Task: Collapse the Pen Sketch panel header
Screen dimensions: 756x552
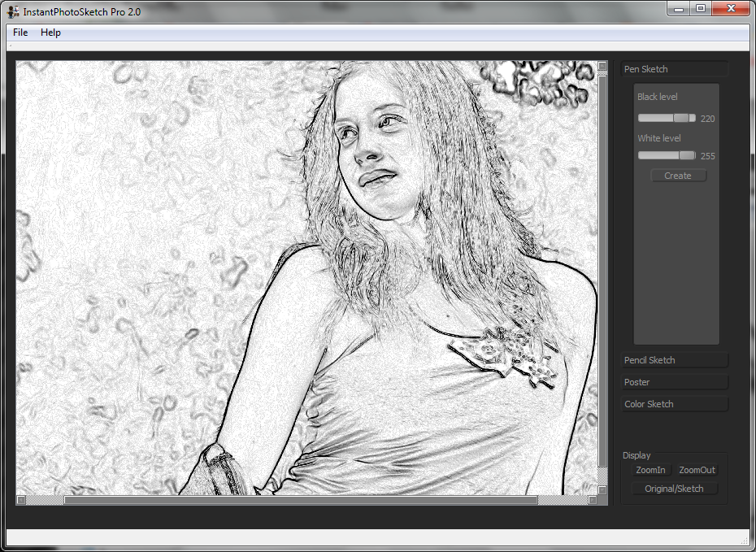Action: (x=674, y=69)
